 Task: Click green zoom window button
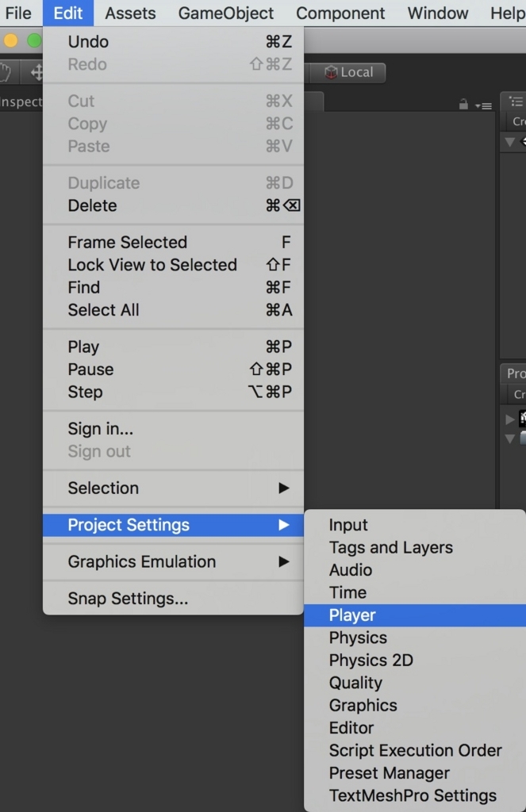[x=34, y=40]
